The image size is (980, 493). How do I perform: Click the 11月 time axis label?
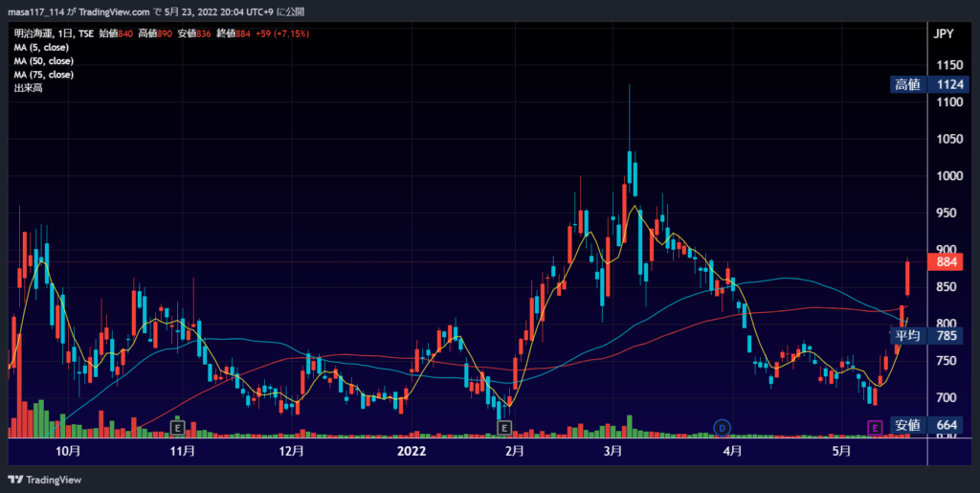pyautogui.click(x=183, y=451)
